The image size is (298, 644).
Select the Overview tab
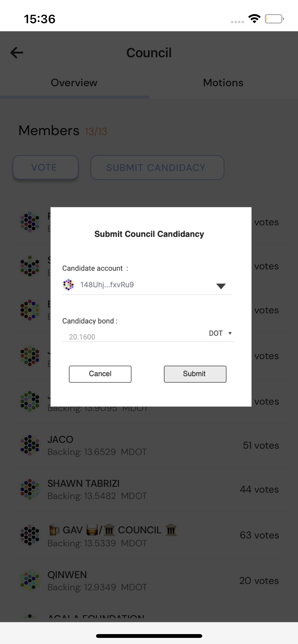[x=74, y=83]
